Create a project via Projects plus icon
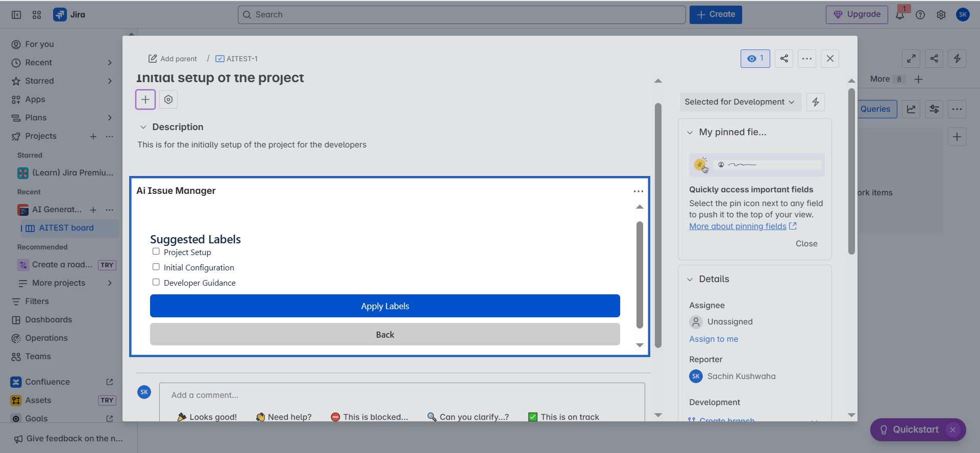This screenshot has height=453, width=980. (93, 136)
